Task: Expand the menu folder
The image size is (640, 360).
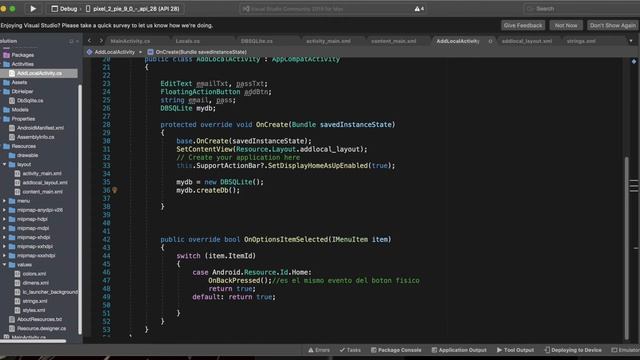Action: [4, 201]
